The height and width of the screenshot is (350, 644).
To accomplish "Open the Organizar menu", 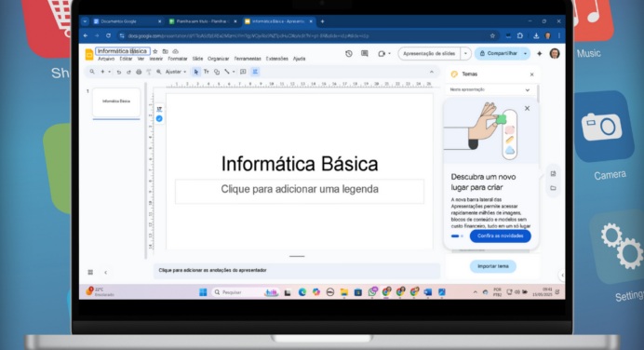I will 218,59.
